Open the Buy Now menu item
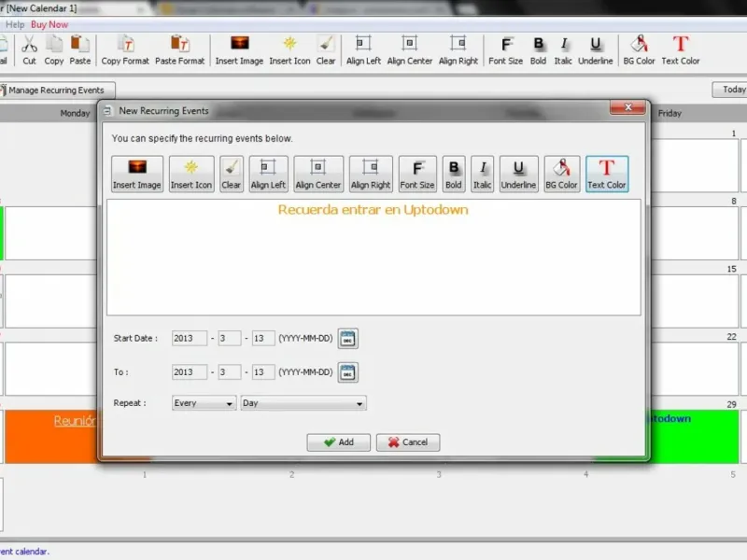The height and width of the screenshot is (560, 747). 49,24
